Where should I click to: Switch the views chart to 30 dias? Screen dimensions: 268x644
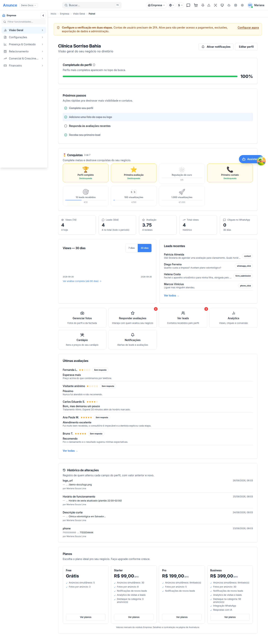145,248
